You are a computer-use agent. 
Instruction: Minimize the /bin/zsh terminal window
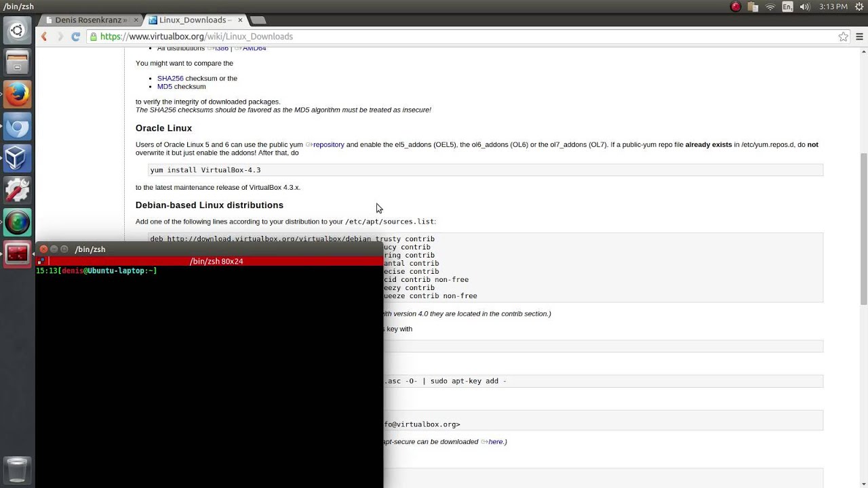pos(54,249)
